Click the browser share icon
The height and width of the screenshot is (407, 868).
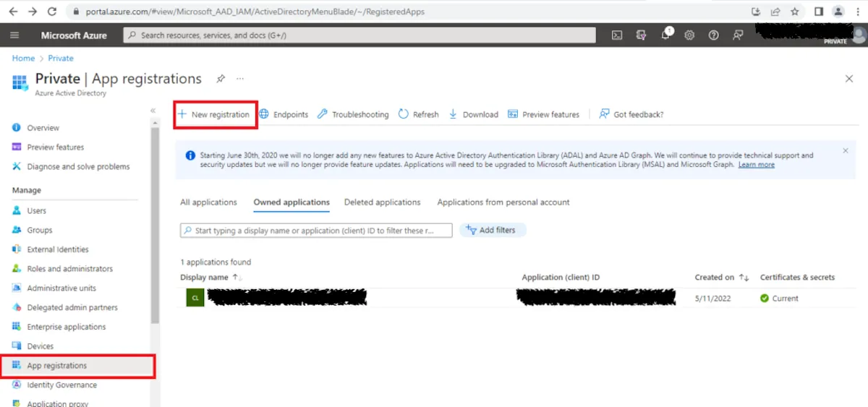pyautogui.click(x=776, y=12)
